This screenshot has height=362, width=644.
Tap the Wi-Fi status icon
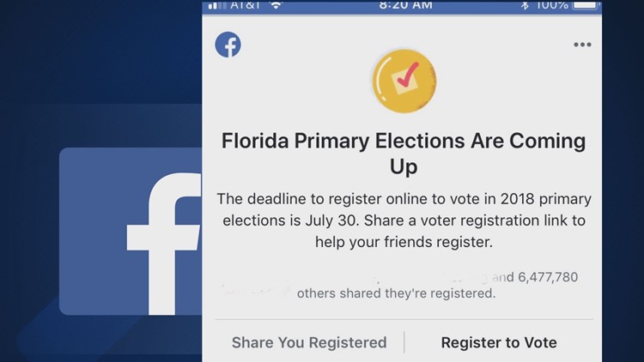[276, 5]
